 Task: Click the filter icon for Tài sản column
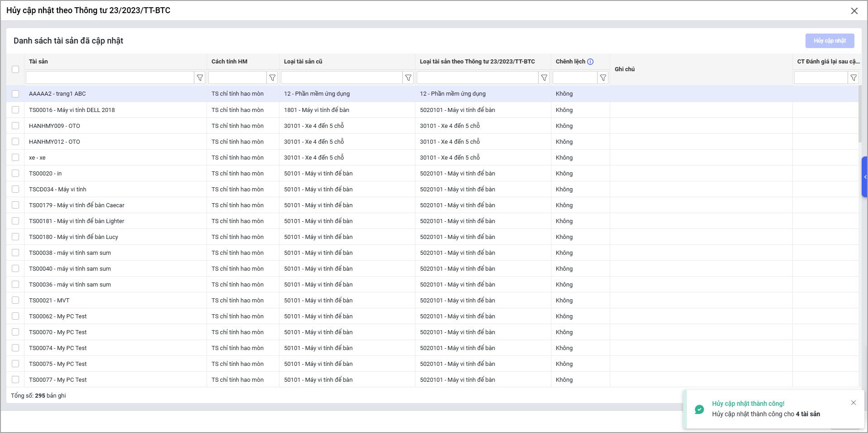pos(200,78)
